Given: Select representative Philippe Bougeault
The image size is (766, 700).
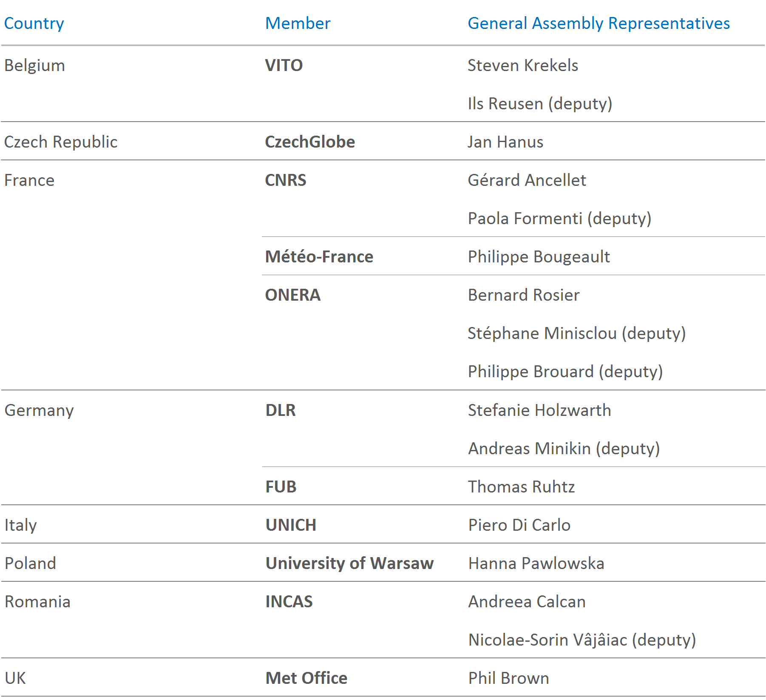Looking at the screenshot, I should click(x=539, y=257).
